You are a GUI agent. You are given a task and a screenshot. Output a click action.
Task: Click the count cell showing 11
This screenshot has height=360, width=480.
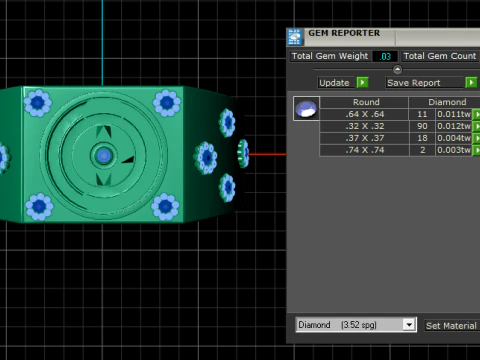422,114
